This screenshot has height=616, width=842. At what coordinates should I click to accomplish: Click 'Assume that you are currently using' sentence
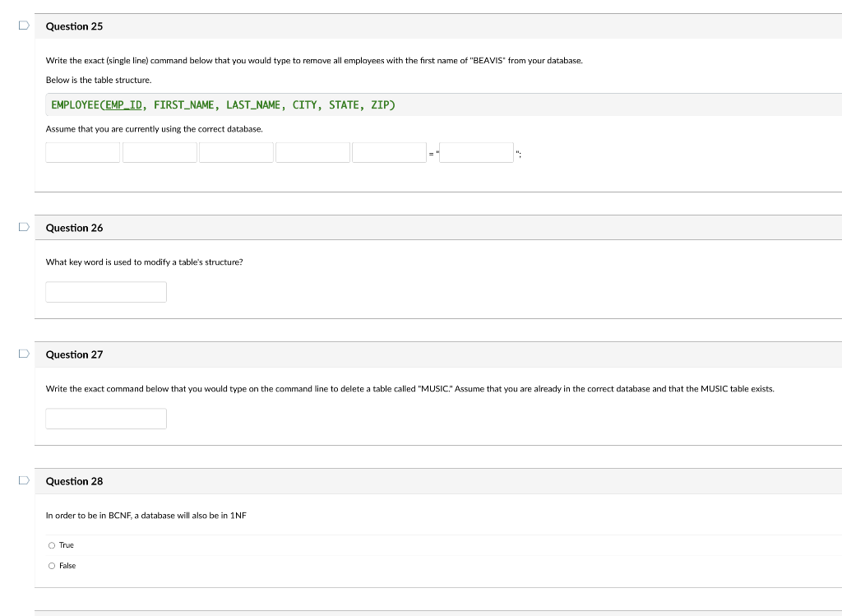click(x=154, y=129)
